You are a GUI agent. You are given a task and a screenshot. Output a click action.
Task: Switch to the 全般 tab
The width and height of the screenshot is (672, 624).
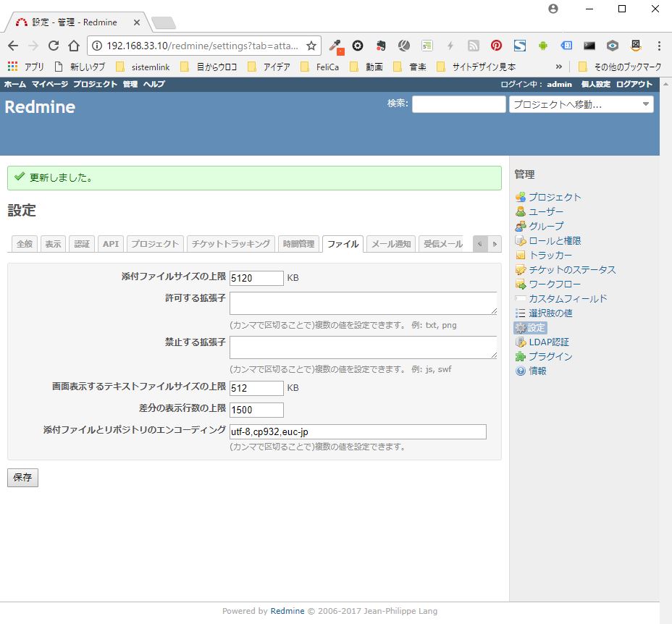[25, 244]
